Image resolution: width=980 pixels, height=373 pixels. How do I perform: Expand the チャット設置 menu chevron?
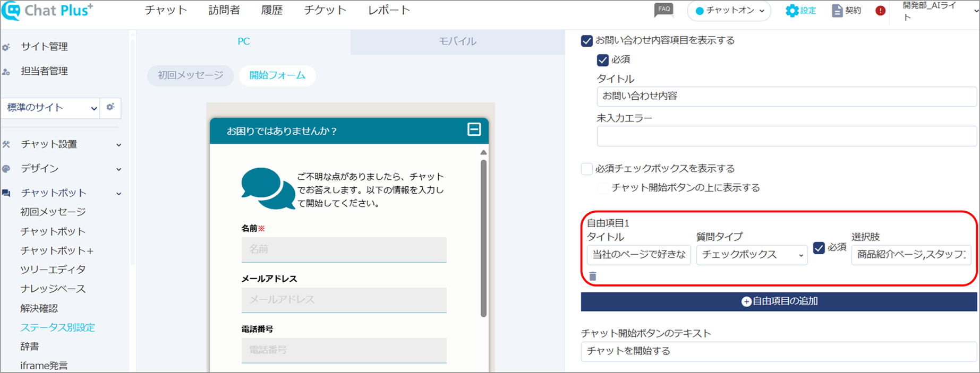point(119,145)
